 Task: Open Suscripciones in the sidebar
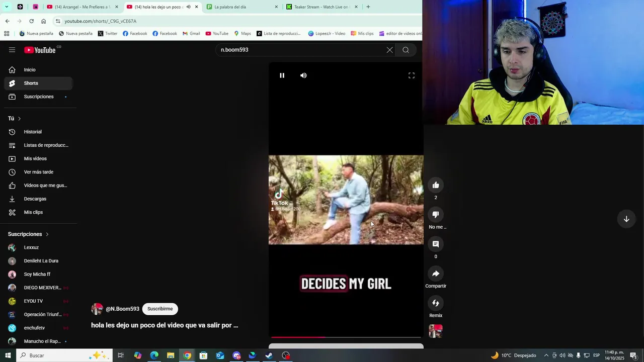[38, 97]
